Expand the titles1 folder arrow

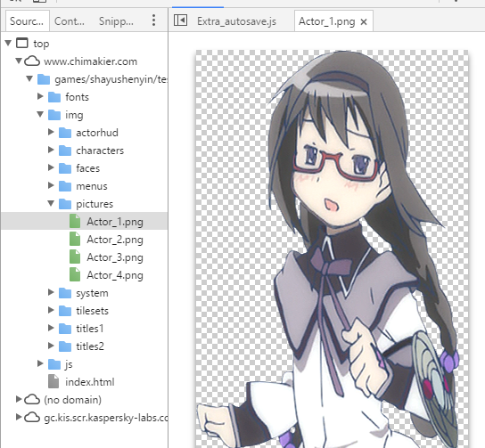point(51,328)
